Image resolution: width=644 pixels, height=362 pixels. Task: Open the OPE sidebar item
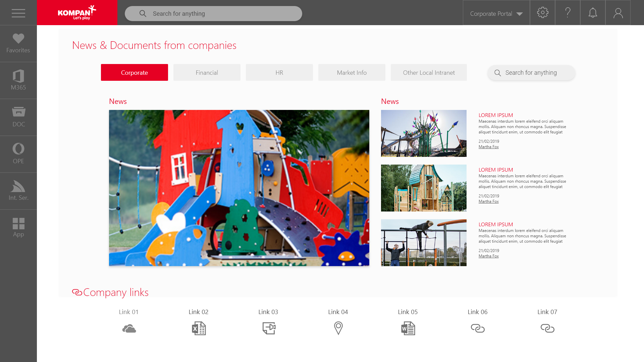click(18, 154)
